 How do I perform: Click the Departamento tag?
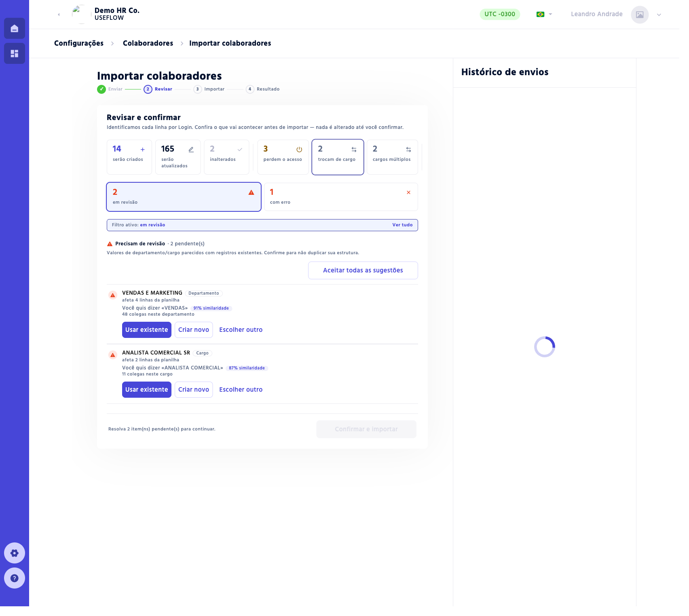pos(204,293)
